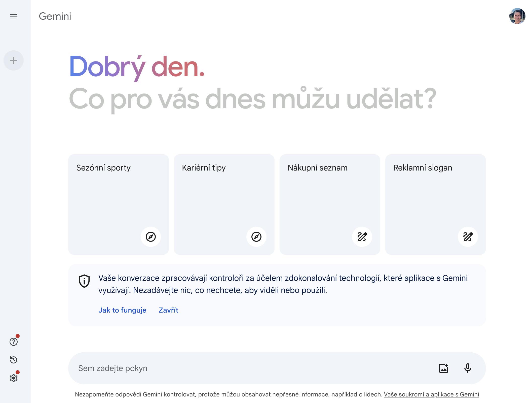Click the 'Nezapomeňte odpovědi Gemini kontrolovat' disclaimer
Viewport: 532px width, 403px height.
229,394
